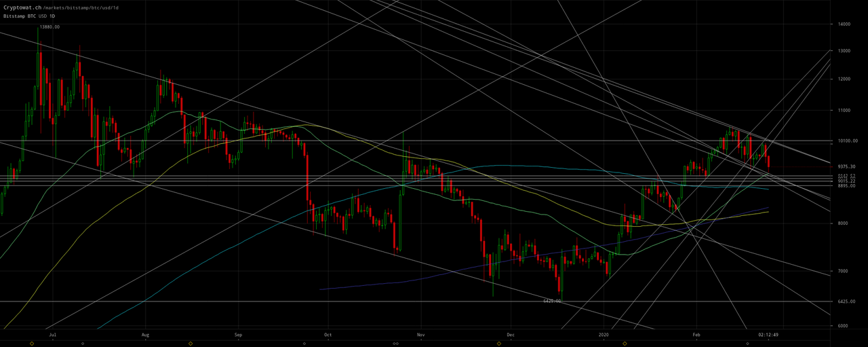Click the Feb label on time axis
This screenshot has height=347, width=868.
click(x=696, y=335)
